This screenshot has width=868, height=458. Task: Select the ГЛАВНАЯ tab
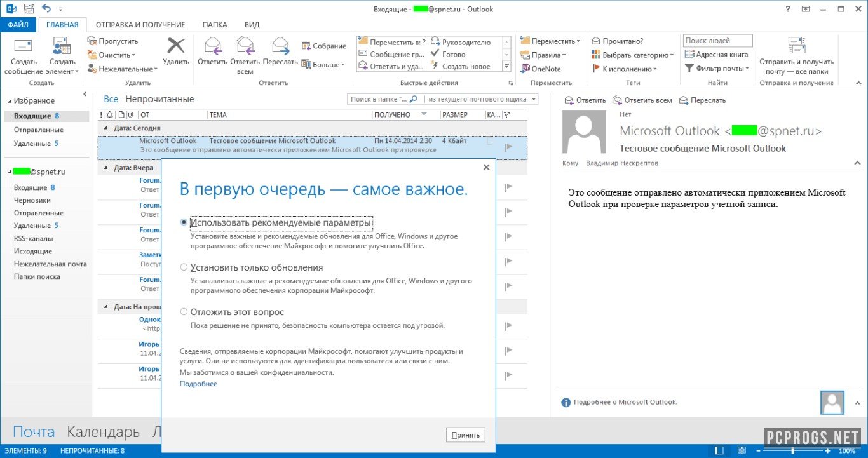click(x=62, y=25)
